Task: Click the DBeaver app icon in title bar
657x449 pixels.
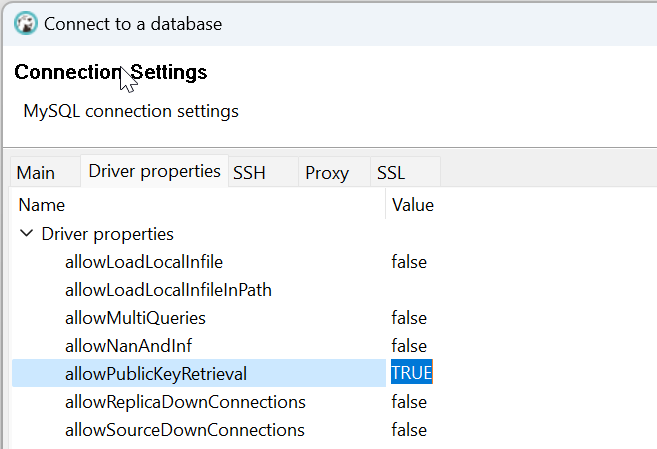Action: coord(26,23)
